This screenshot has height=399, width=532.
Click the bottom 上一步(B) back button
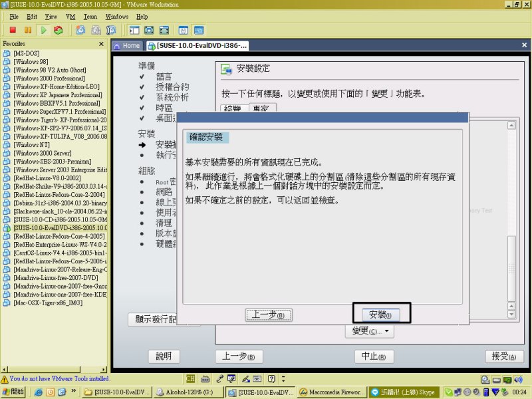tap(239, 356)
